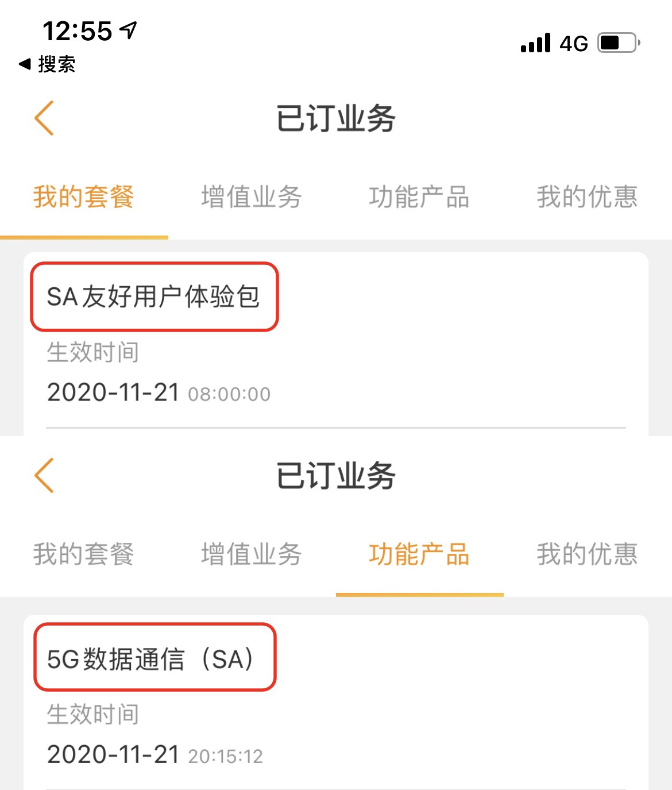The image size is (672, 790).
Task: Tap the 搜索 return-to-app link
Action: click(x=56, y=64)
